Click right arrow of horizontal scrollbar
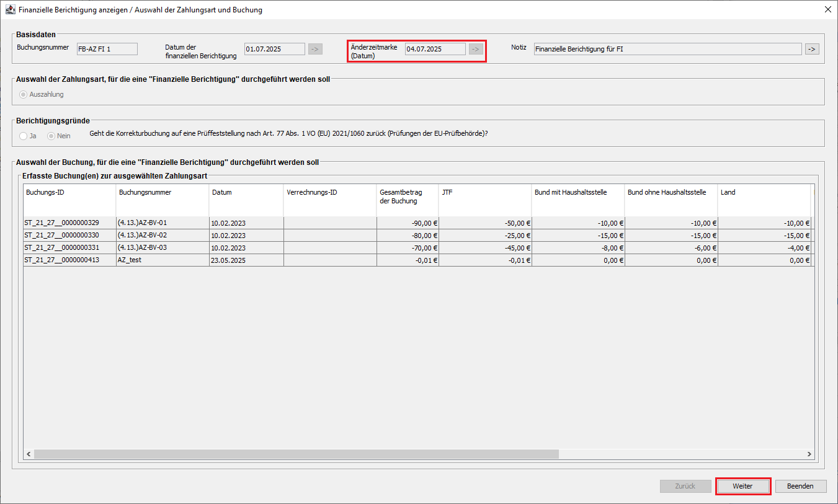 pos(809,454)
